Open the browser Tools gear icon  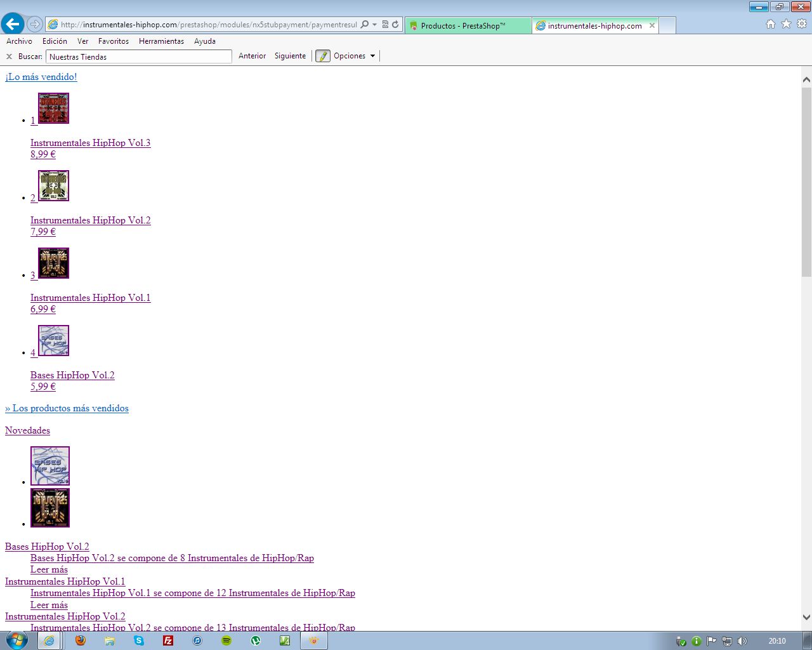click(802, 24)
